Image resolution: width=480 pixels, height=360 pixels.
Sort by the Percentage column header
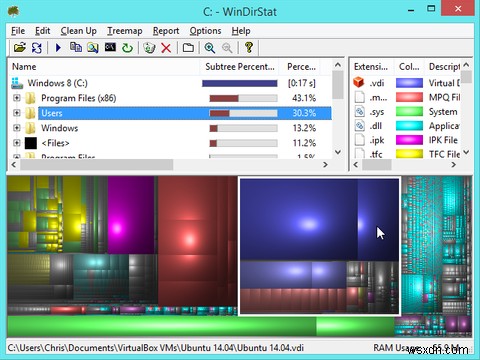click(x=299, y=67)
